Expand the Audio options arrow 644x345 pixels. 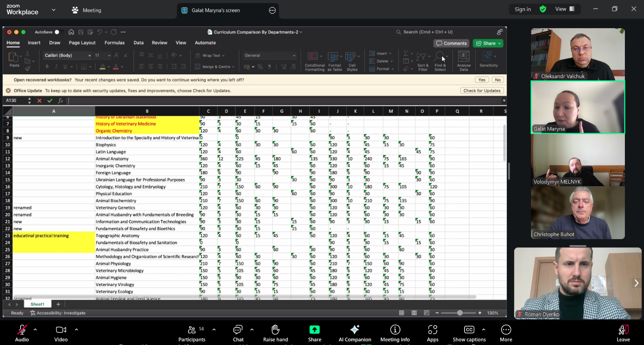(35, 329)
